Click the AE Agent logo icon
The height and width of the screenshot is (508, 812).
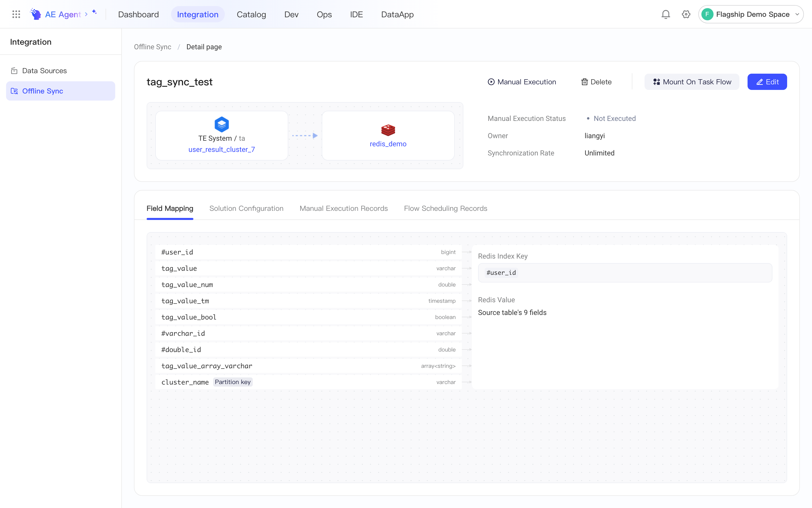click(36, 14)
